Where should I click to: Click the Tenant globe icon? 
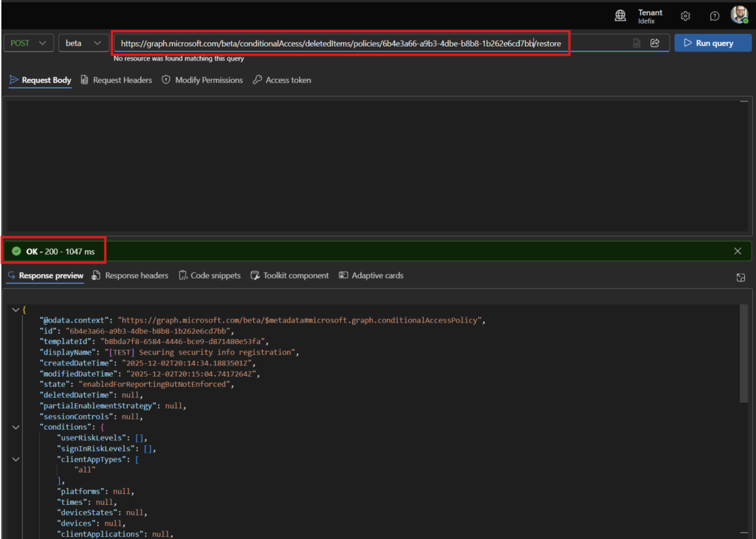click(x=622, y=16)
